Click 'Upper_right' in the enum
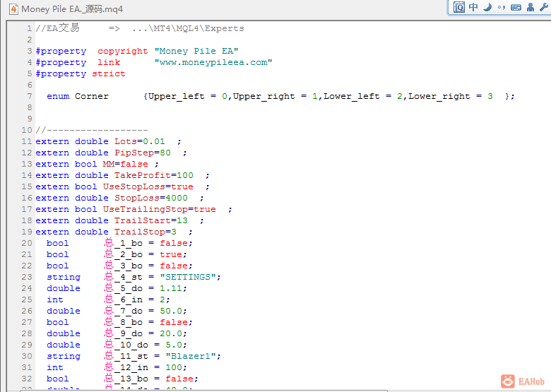The height and width of the screenshot is (392, 551). point(264,96)
